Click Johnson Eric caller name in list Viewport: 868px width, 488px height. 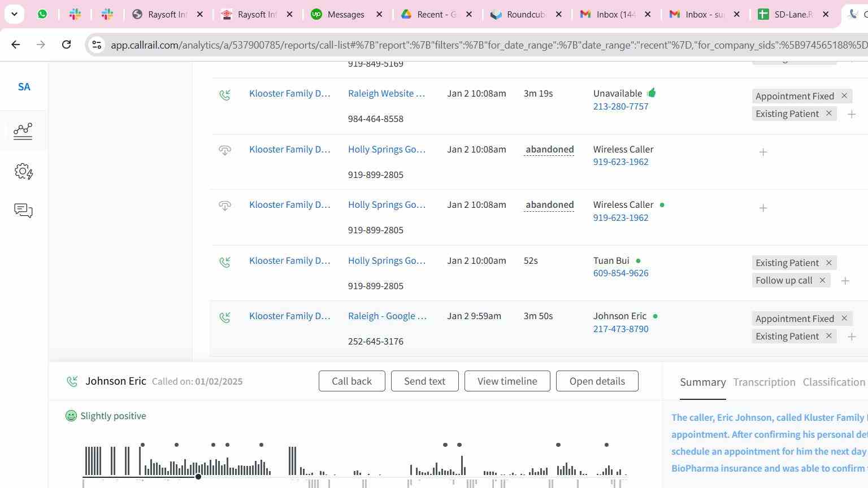coord(619,316)
